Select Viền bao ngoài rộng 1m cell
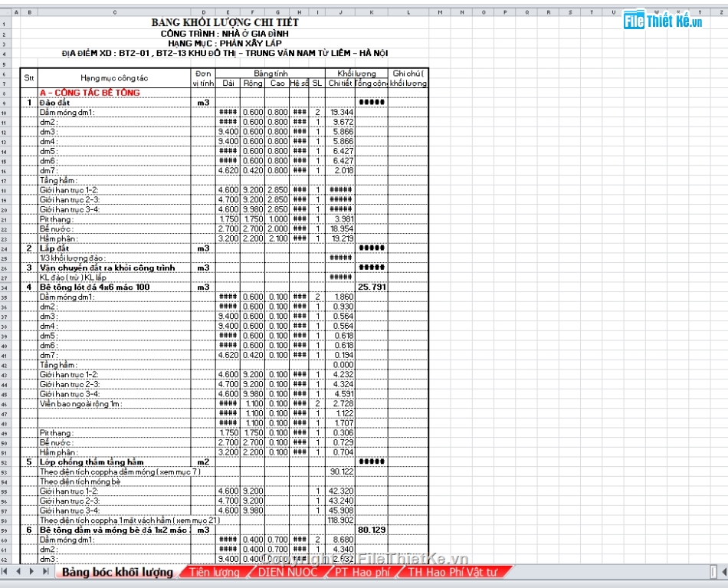The height and width of the screenshot is (588, 728). tap(114, 404)
